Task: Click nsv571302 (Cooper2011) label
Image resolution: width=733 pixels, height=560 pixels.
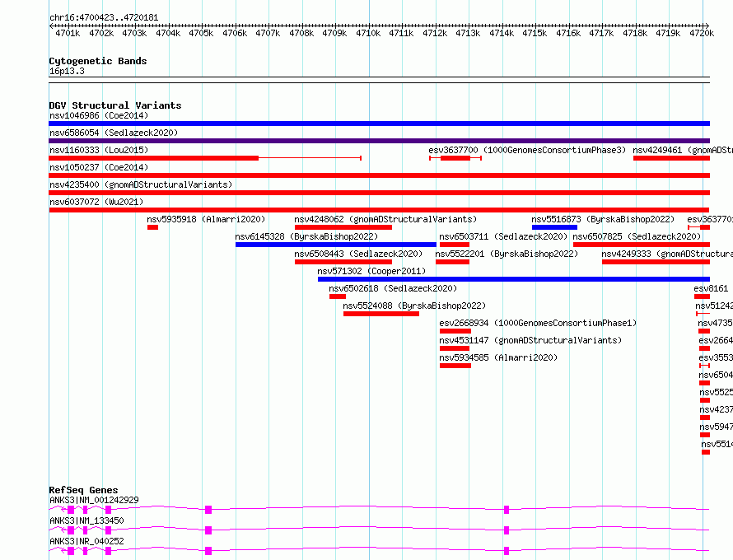Action: coord(371,271)
